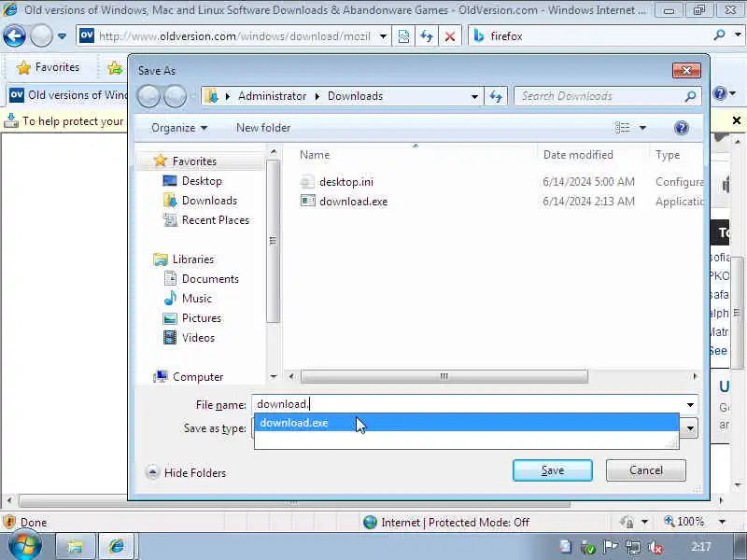Select Recent Places in navigation pane
Image resolution: width=747 pixels, height=560 pixels.
pyautogui.click(x=216, y=220)
